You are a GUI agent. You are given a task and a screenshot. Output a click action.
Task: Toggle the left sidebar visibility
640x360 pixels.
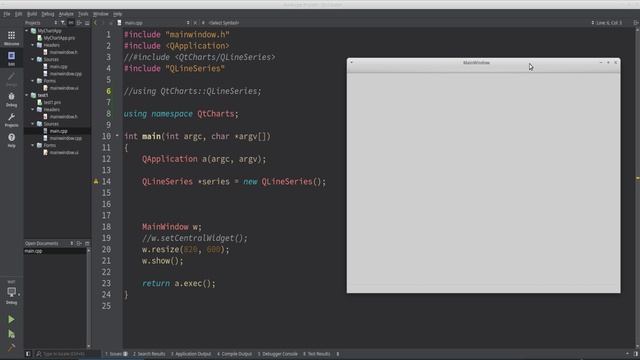(x=28, y=354)
